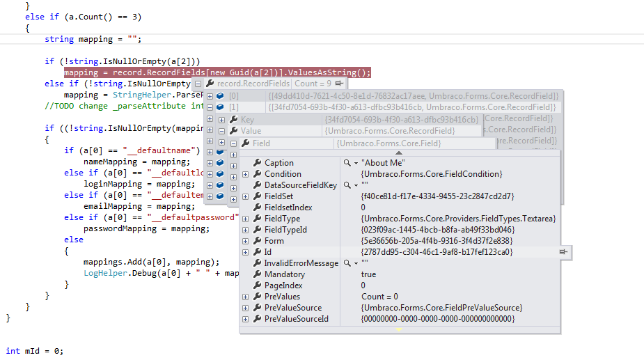This screenshot has width=644, height=360.
Task: Click the wrench icon beside Mandatory
Action: coord(257,274)
